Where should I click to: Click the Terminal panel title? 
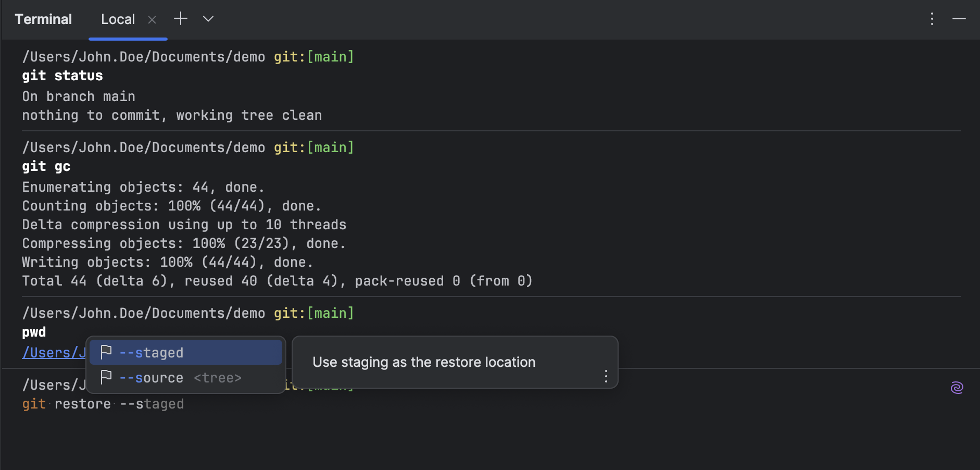pos(44,19)
